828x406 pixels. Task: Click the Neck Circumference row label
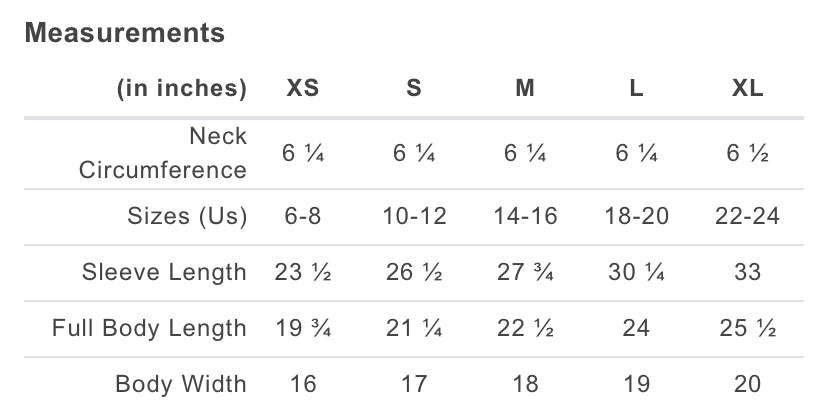coord(163,153)
